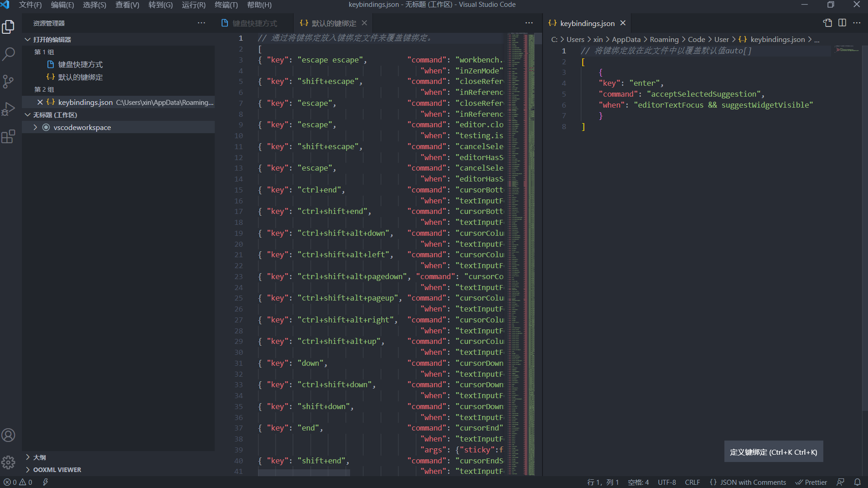
Task: Click the minimap of default keybindings editor
Action: tap(521, 254)
